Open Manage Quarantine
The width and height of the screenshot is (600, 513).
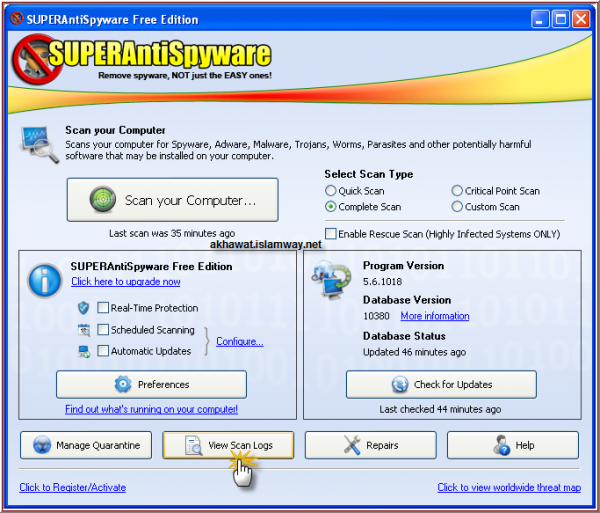pyautogui.click(x=86, y=445)
